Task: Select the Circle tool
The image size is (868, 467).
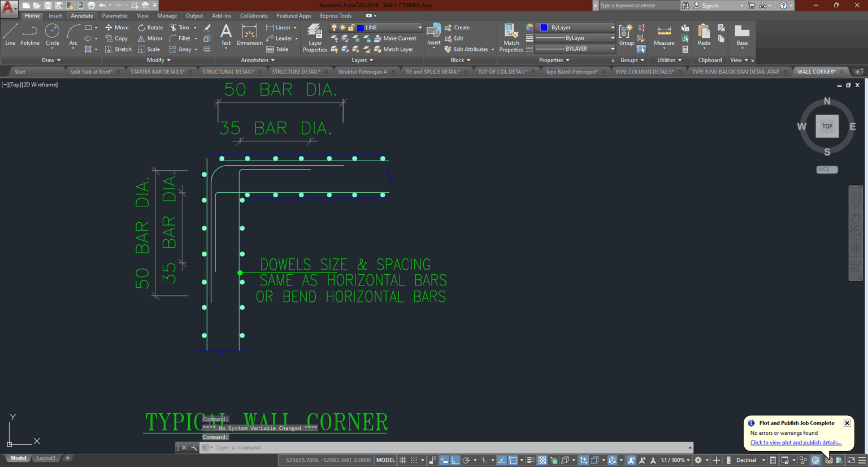Action: 52,35
